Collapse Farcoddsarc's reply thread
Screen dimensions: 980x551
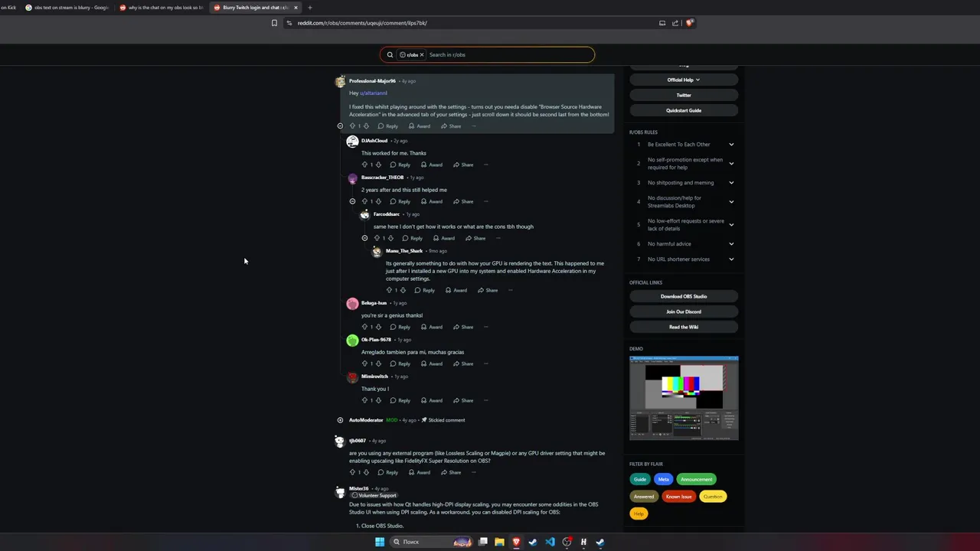[x=364, y=238]
